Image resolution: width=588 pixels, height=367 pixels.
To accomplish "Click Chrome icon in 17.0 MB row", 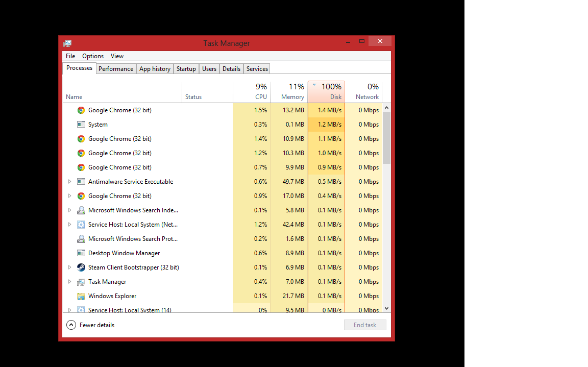I will (x=81, y=196).
